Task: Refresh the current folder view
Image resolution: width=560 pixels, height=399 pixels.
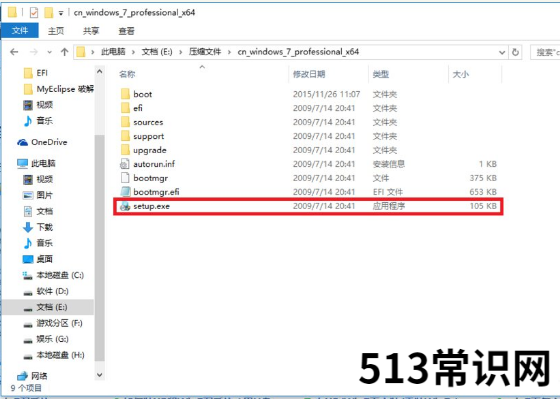Action: 515,53
